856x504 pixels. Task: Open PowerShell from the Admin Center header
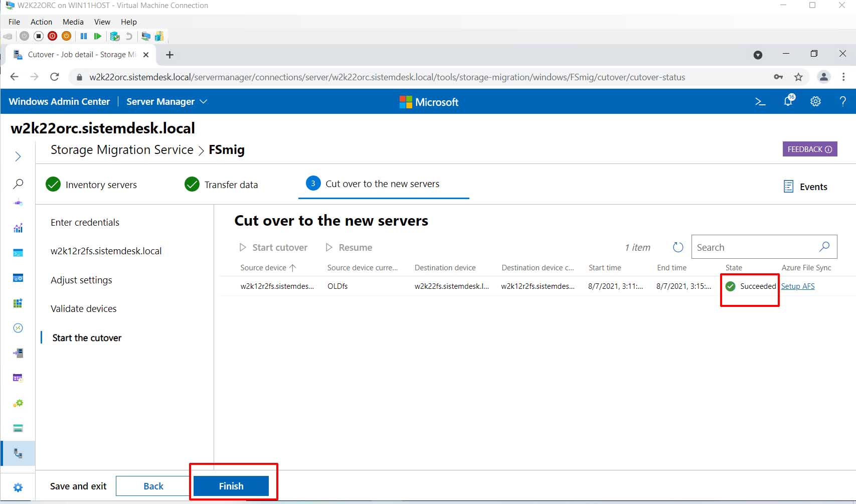[760, 102]
